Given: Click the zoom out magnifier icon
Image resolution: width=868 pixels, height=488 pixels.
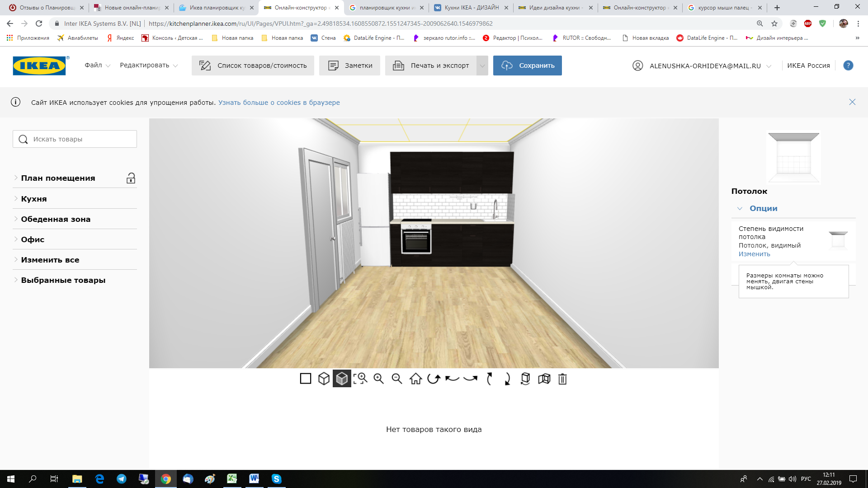Looking at the screenshot, I should [x=397, y=379].
